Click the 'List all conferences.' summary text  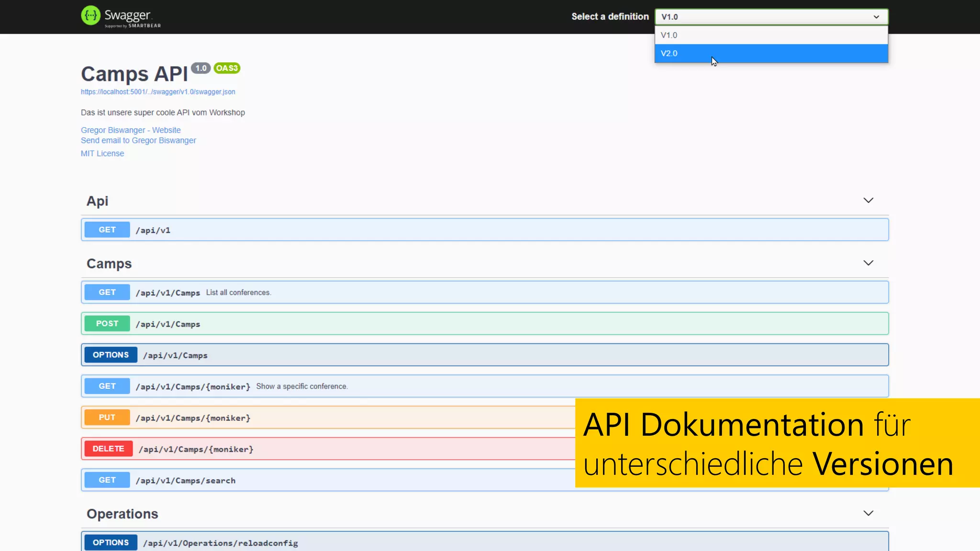click(238, 292)
